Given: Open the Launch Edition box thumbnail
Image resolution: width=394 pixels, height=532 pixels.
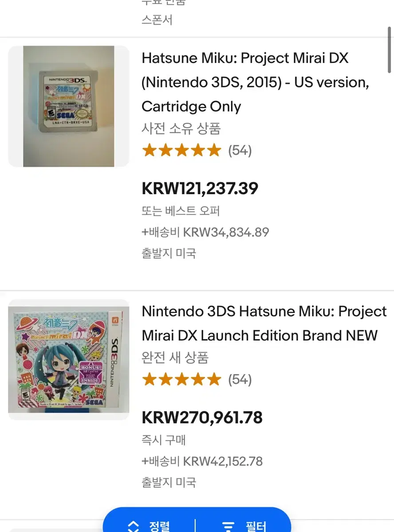Looking at the screenshot, I should [x=69, y=360].
